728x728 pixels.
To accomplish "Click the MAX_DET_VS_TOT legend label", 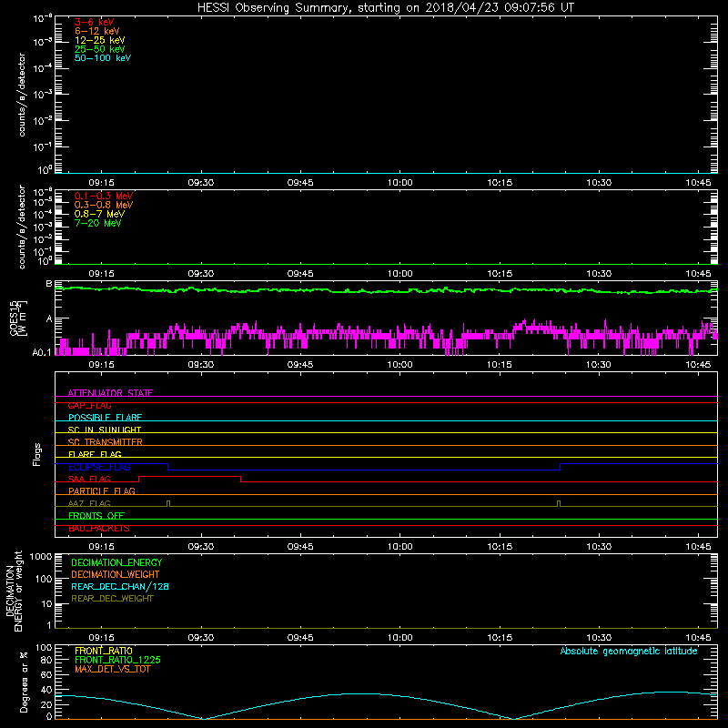I will pos(112,669).
